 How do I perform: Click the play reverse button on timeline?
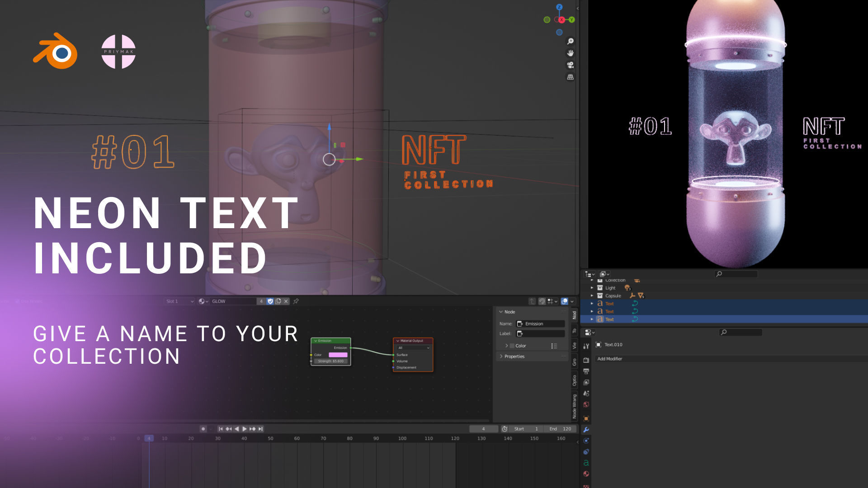[x=236, y=429]
